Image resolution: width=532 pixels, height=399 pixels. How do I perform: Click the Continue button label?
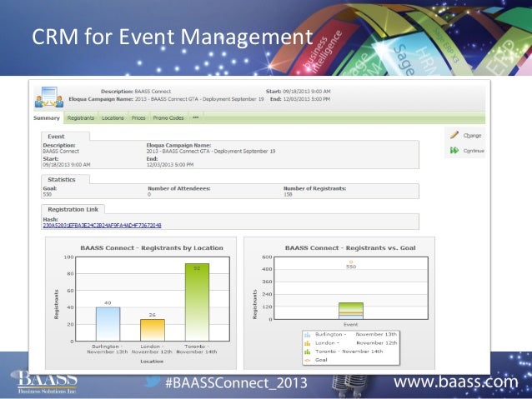tap(474, 151)
